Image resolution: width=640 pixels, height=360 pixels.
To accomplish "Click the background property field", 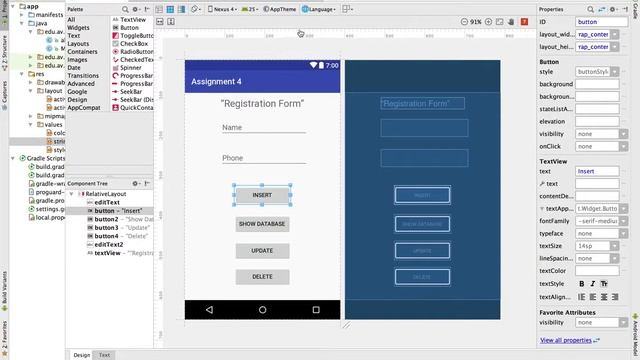I will pos(597,84).
